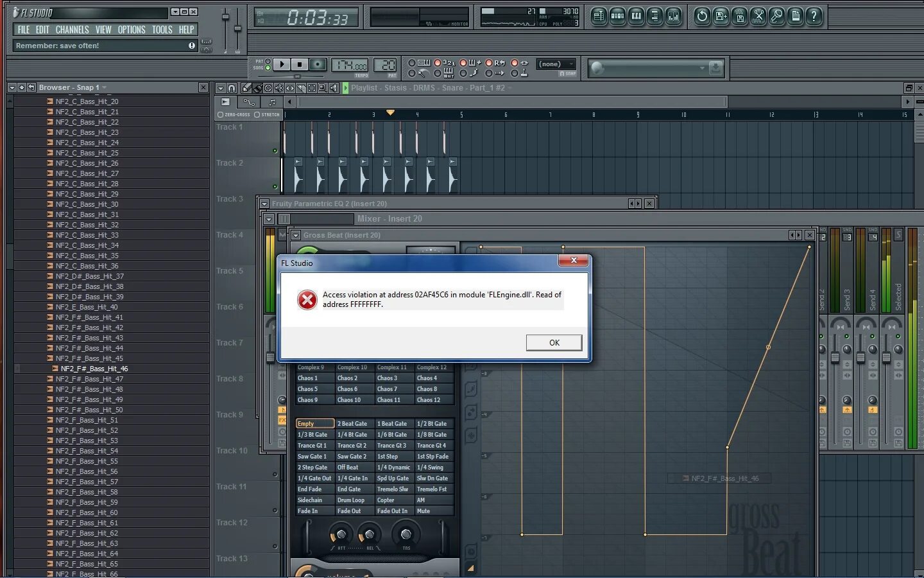924x578 pixels.
Task: Toggle the playlist snap magnet icon
Action: click(232, 88)
